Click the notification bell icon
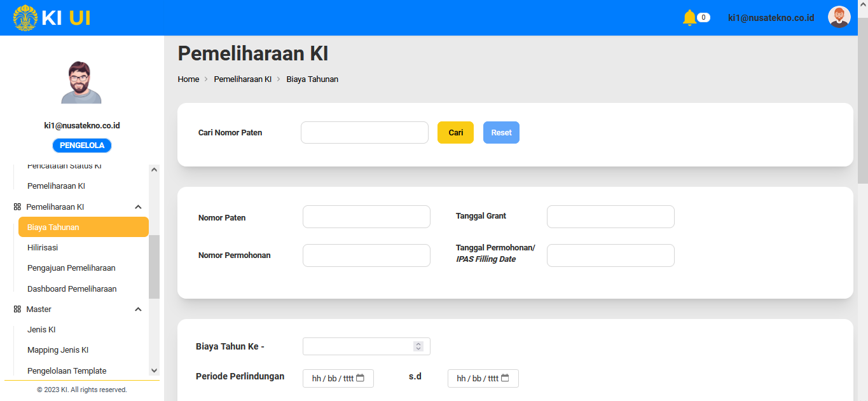This screenshot has width=868, height=401. (689, 18)
